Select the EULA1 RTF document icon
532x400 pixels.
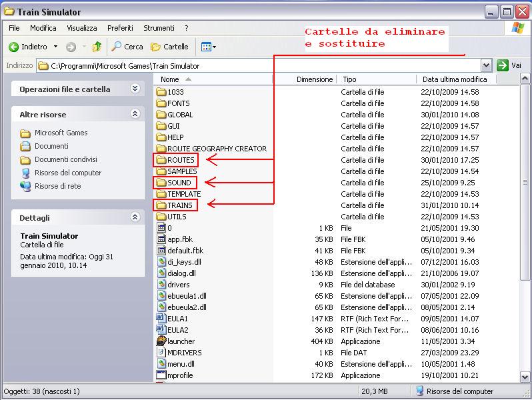click(x=161, y=318)
